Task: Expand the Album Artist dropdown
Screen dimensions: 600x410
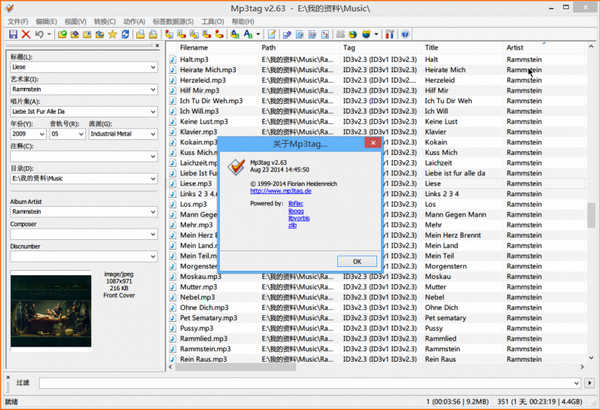Action: pyautogui.click(x=153, y=212)
